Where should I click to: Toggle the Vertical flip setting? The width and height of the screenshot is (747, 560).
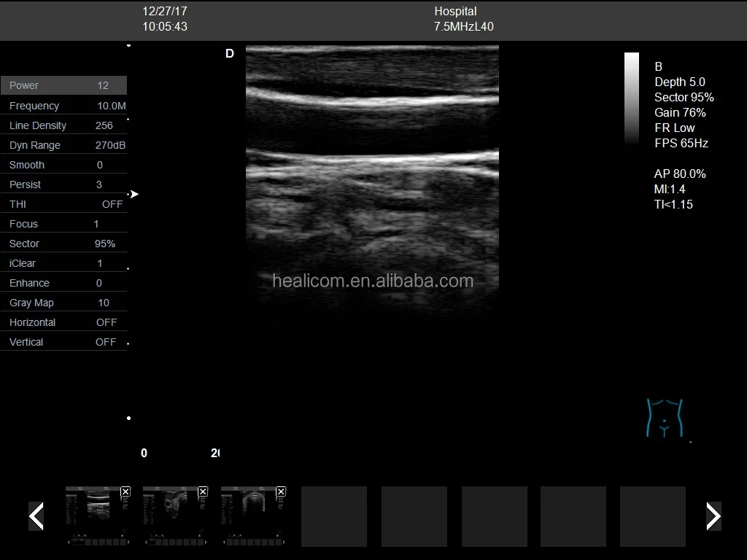[64, 341]
